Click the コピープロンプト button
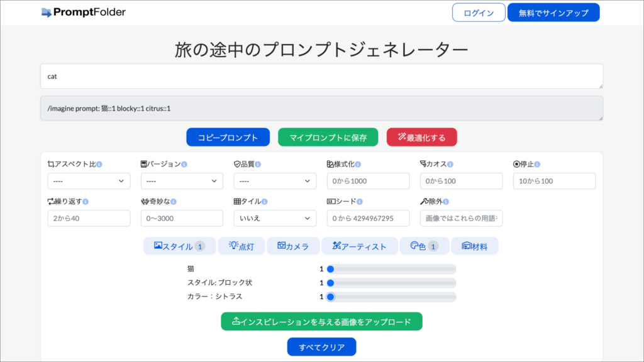 pos(228,136)
